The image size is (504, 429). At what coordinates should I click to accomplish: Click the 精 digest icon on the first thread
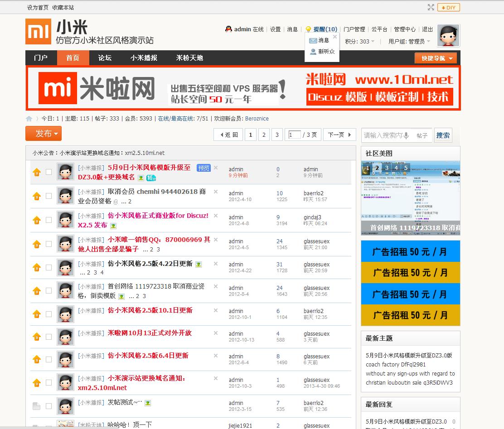point(151,178)
